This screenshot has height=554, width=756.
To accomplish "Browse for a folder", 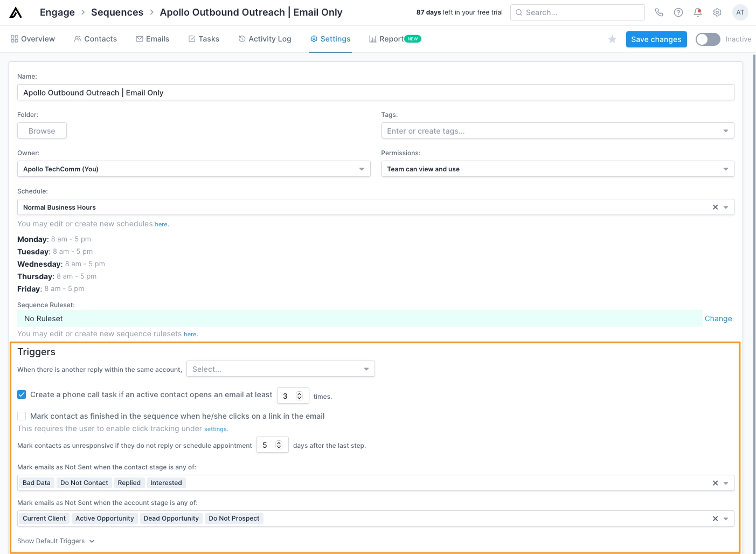I will coord(42,131).
